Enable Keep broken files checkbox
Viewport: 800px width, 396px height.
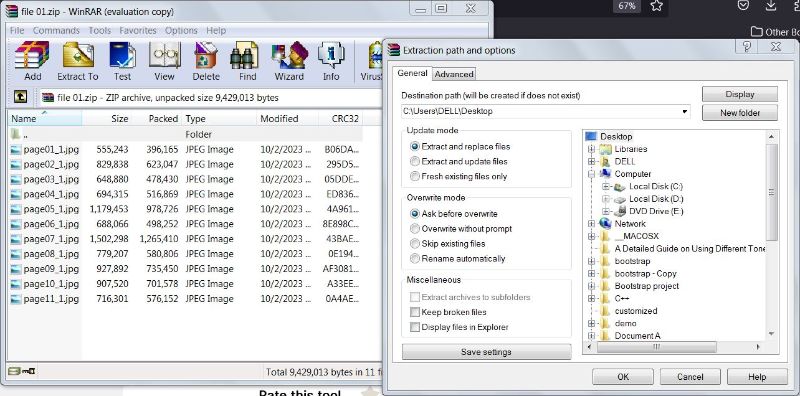(x=415, y=312)
